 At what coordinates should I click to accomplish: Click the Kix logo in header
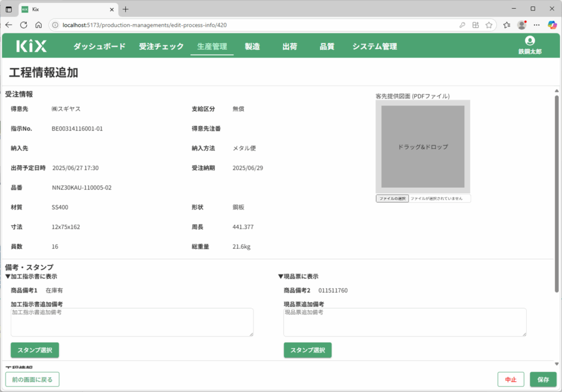(31, 46)
